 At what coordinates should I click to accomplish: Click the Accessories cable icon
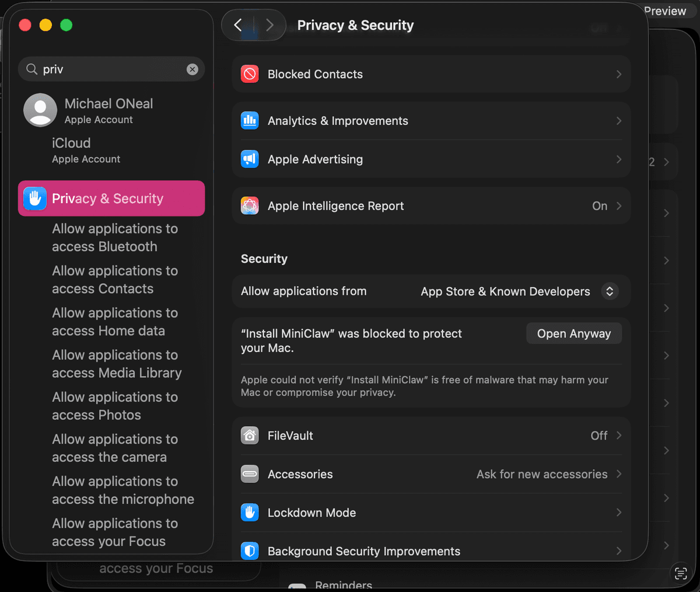pos(250,474)
